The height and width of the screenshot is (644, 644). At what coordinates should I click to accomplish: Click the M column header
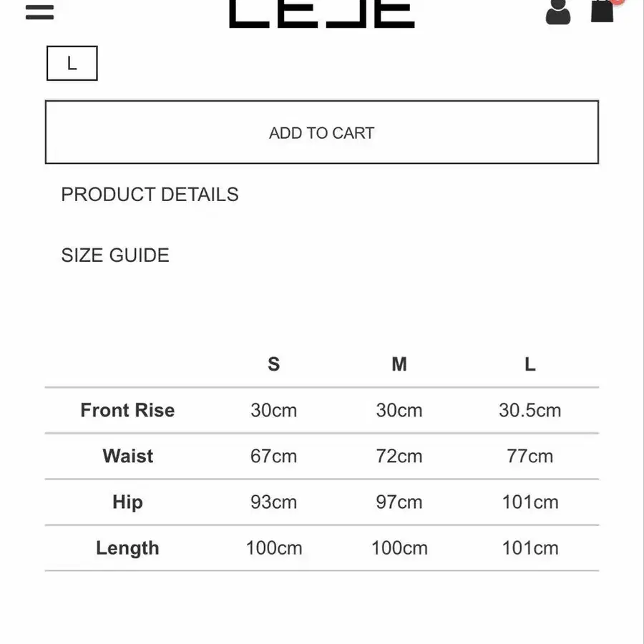pos(399,364)
